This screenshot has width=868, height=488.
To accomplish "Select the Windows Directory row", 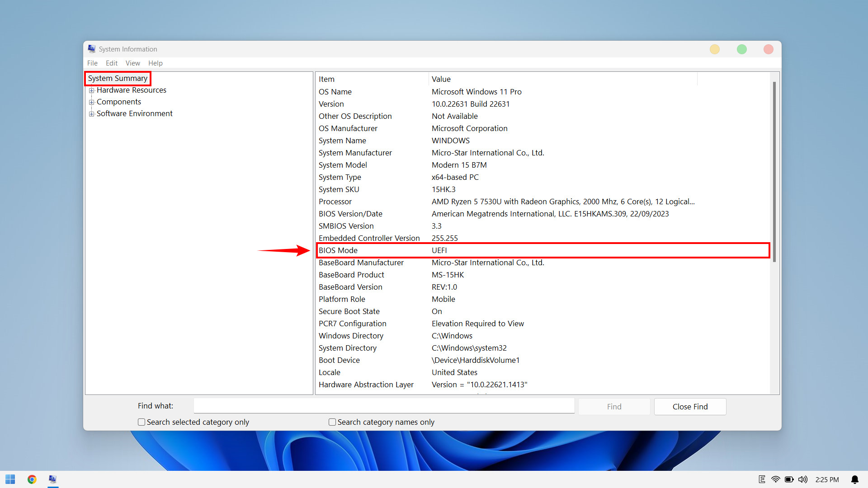I will coord(542,336).
